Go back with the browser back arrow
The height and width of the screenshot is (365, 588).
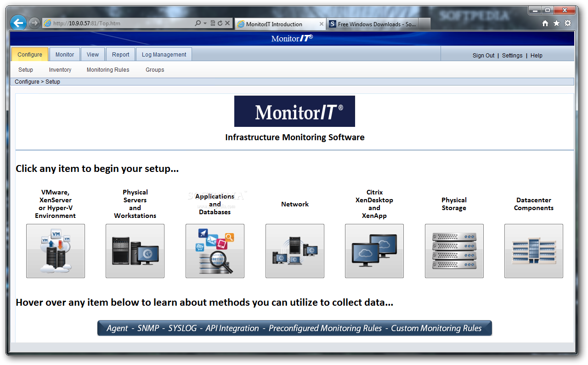point(18,23)
